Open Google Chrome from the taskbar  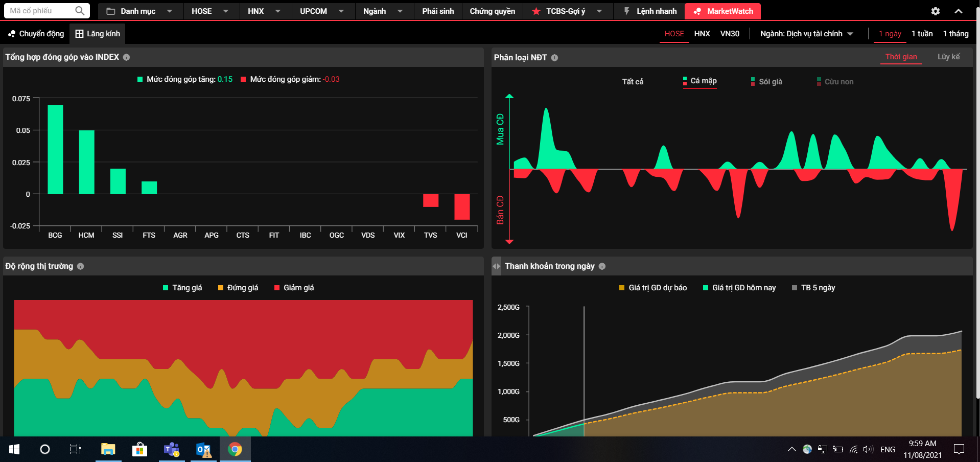[x=235, y=449]
